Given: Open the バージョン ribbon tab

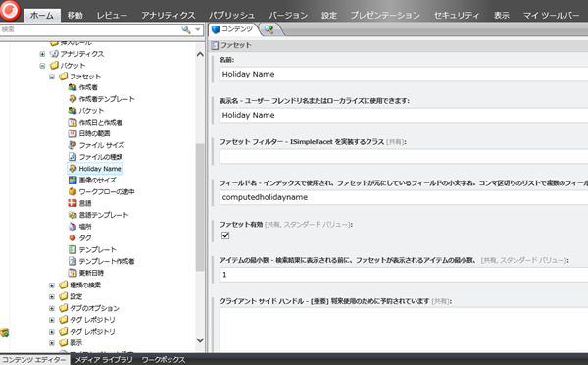Looking at the screenshot, I should (x=288, y=15).
